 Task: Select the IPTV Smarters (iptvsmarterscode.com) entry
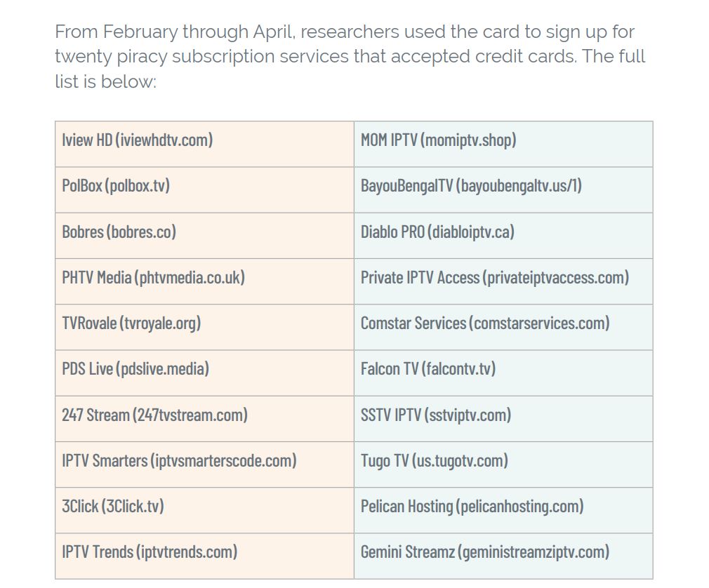point(204,465)
